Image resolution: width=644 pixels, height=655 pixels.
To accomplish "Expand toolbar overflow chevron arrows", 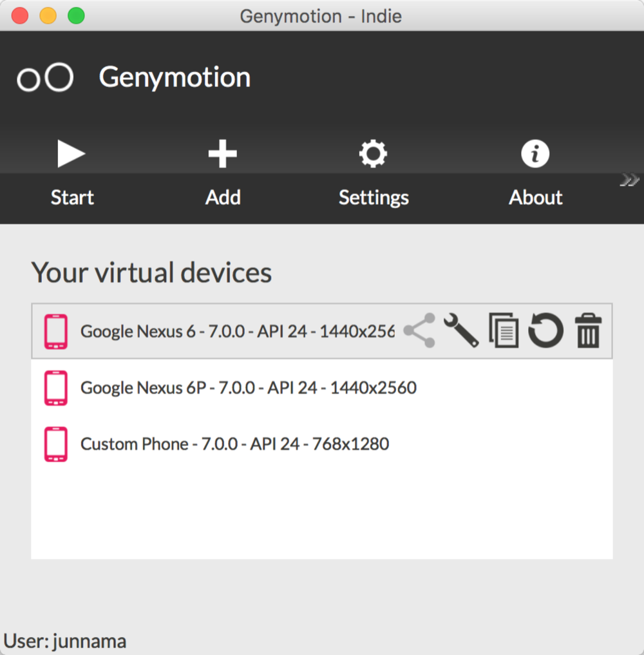I will 630,180.
